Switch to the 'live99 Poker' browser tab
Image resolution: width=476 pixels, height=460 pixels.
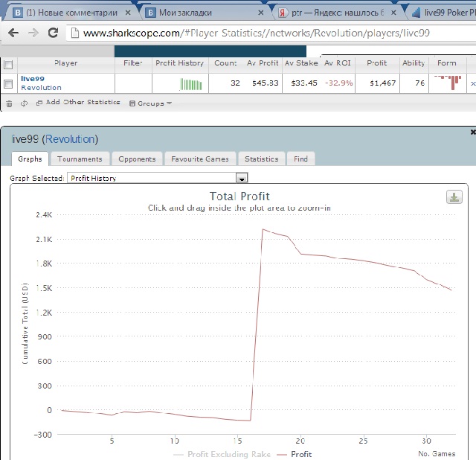pyautogui.click(x=443, y=13)
